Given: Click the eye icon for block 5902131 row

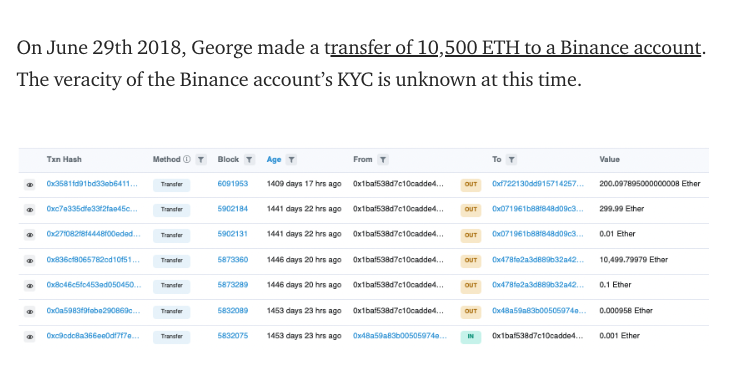Looking at the screenshot, I should pyautogui.click(x=29, y=235).
